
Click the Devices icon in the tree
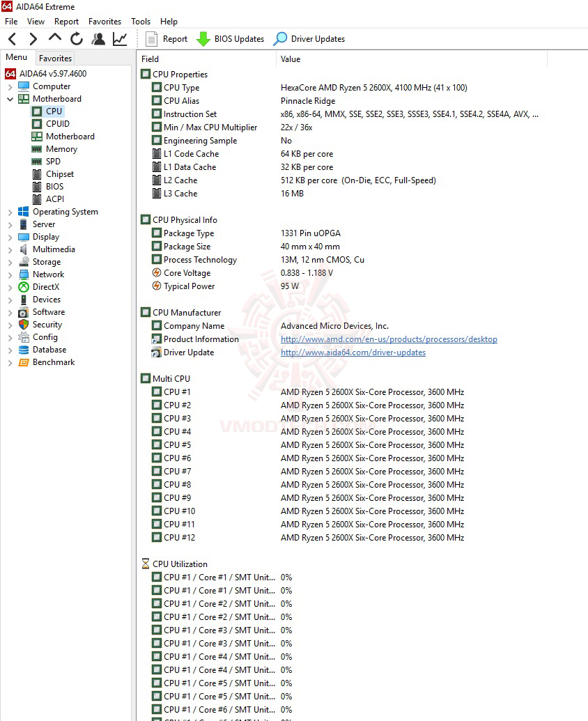point(24,300)
